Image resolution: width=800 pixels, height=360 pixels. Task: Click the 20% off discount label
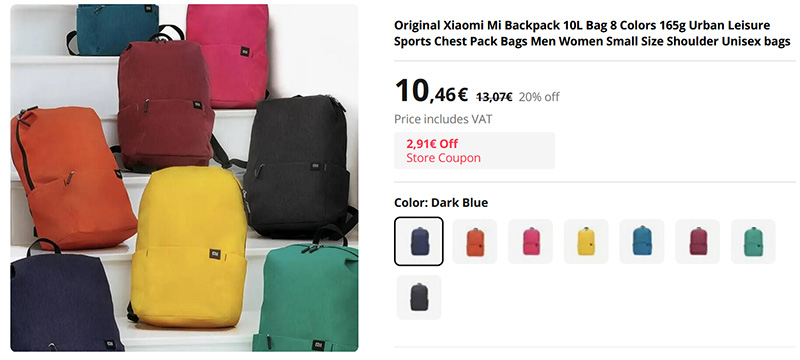539,96
